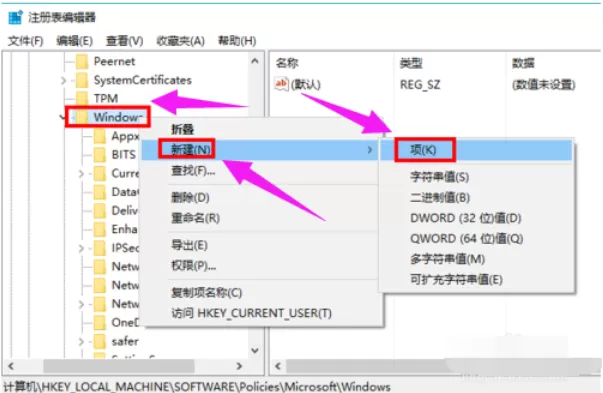The width and height of the screenshot is (603, 393).
Task: Click the Appx folder icon
Action: pos(100,136)
